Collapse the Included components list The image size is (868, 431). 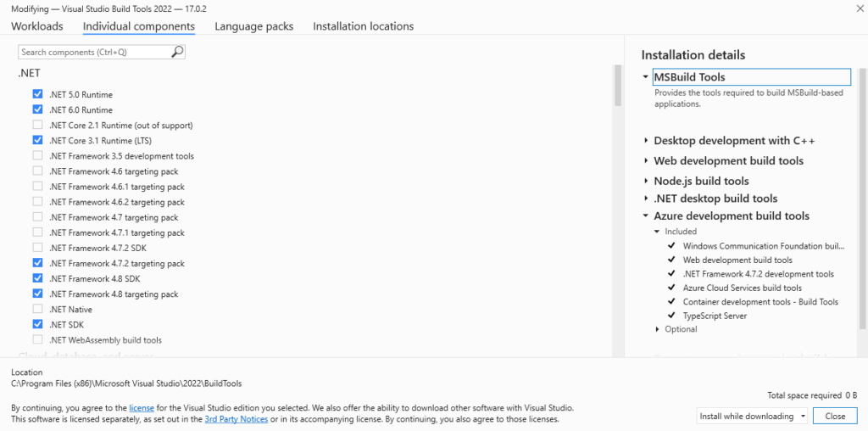coord(657,232)
